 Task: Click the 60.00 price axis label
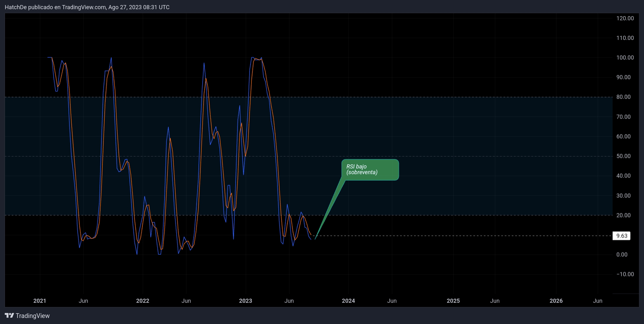pos(623,137)
